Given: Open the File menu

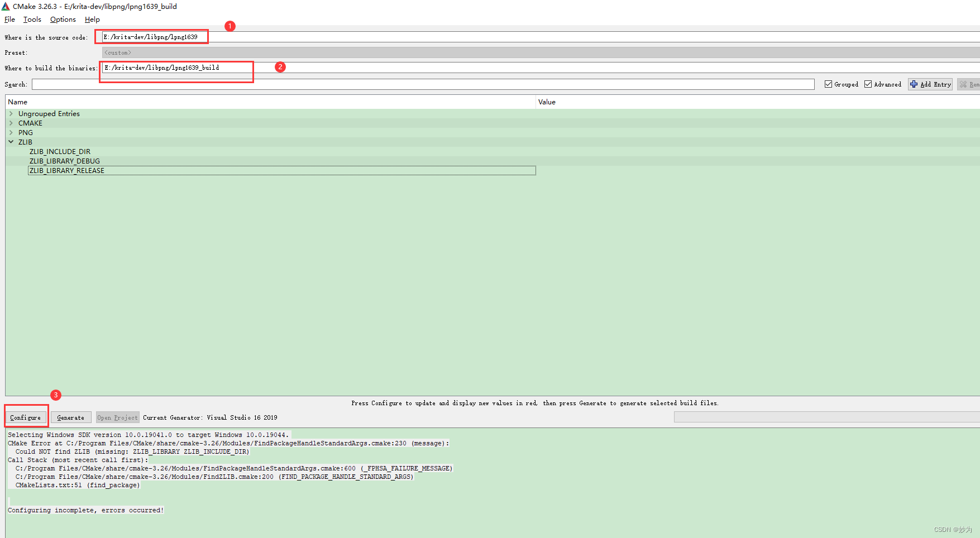Looking at the screenshot, I should pyautogui.click(x=9, y=20).
